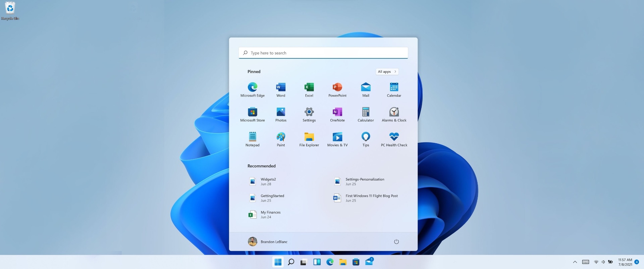Open Search from the taskbar
The height and width of the screenshot is (269, 644).
pos(291,262)
